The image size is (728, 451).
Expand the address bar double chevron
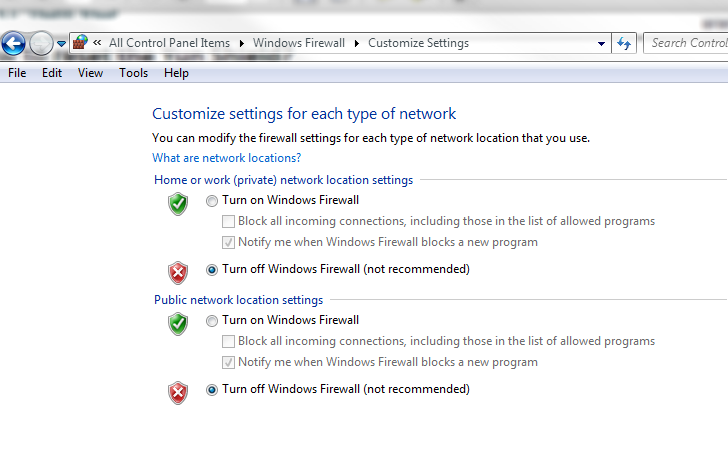[97, 43]
